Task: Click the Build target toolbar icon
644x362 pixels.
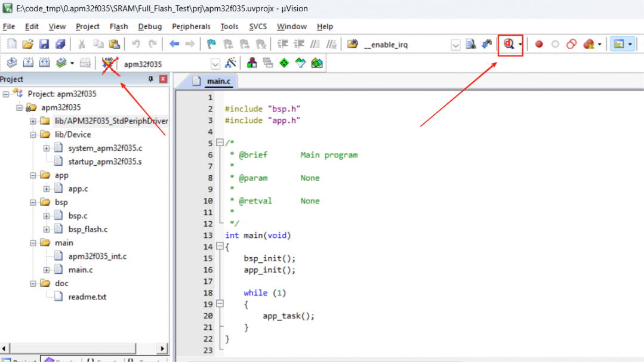Action: [28, 63]
